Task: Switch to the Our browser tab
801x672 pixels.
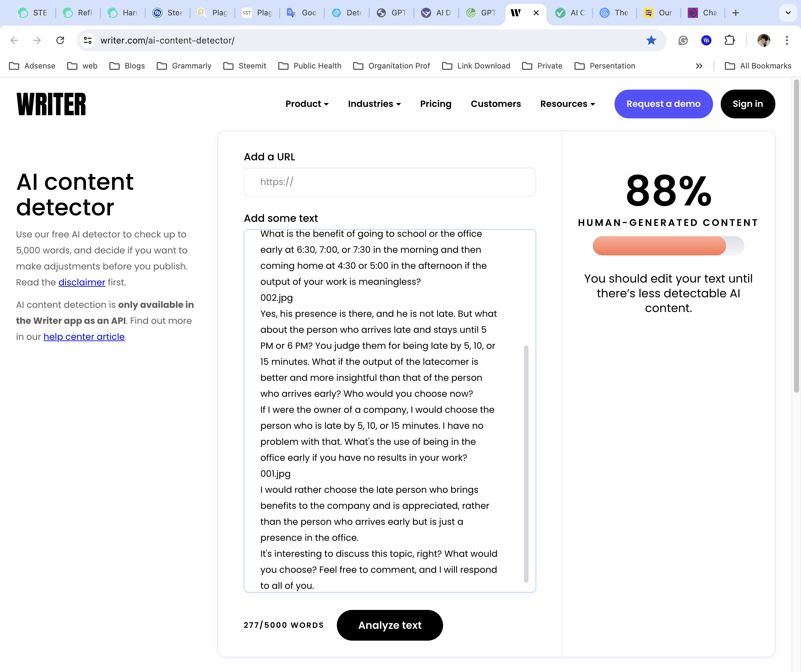Action: (659, 13)
